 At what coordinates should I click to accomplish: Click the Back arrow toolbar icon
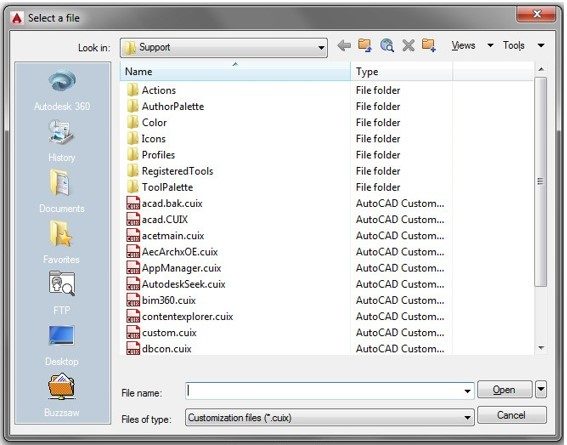click(344, 46)
